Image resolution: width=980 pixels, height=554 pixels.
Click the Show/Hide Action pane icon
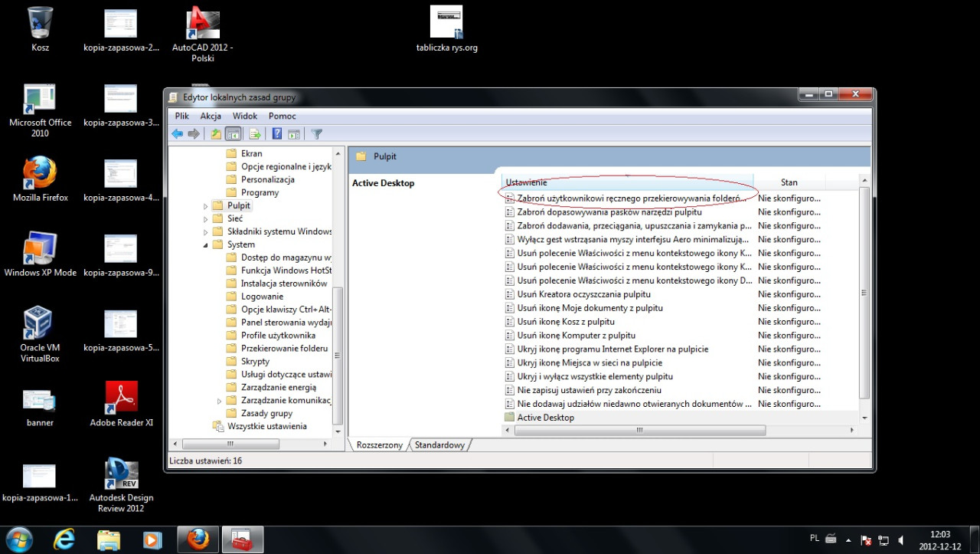point(293,134)
